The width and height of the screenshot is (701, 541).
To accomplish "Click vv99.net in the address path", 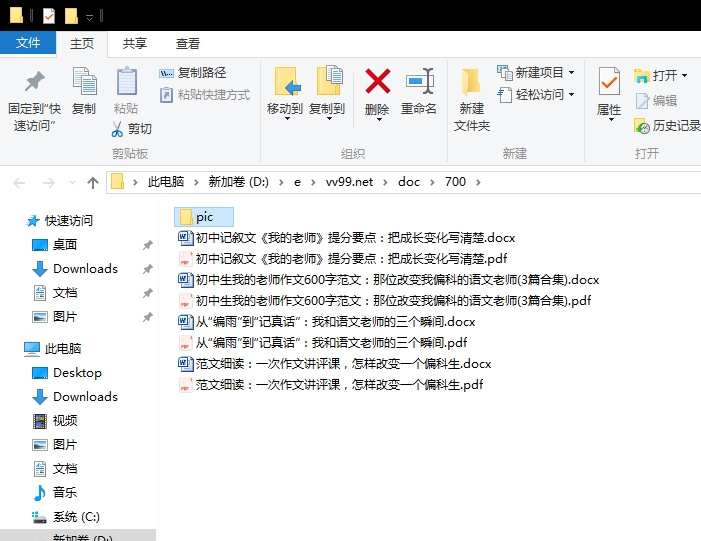I will [x=349, y=182].
